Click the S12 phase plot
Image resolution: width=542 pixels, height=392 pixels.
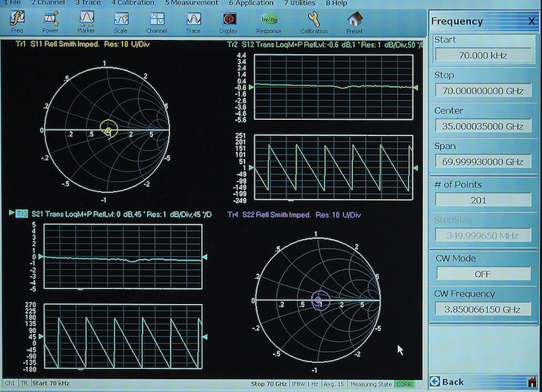(333, 167)
